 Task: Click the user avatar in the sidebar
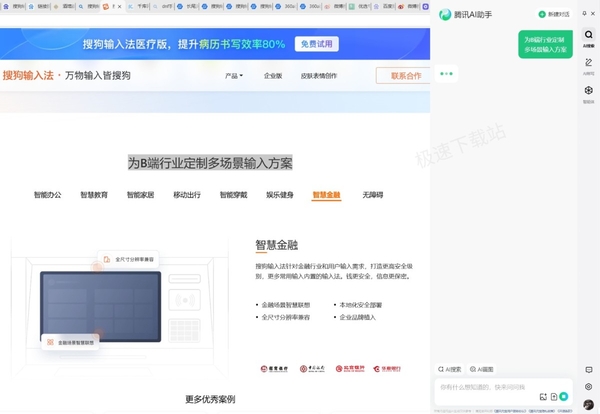click(x=589, y=404)
